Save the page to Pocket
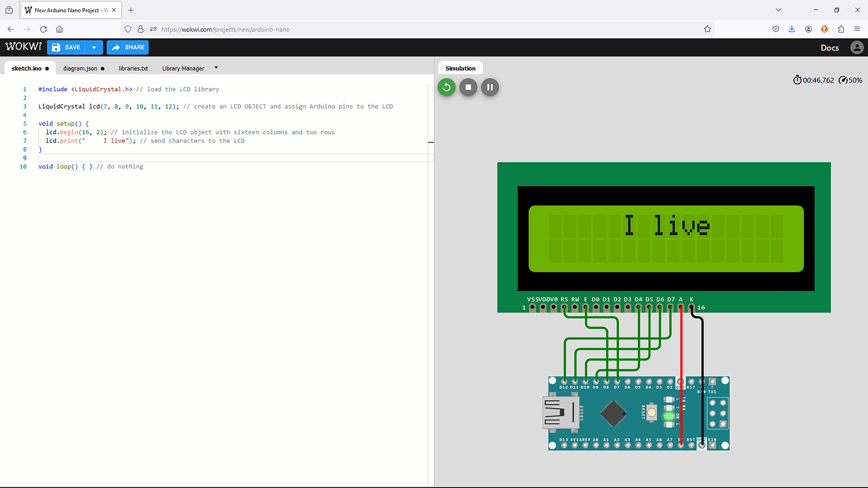 (x=776, y=29)
